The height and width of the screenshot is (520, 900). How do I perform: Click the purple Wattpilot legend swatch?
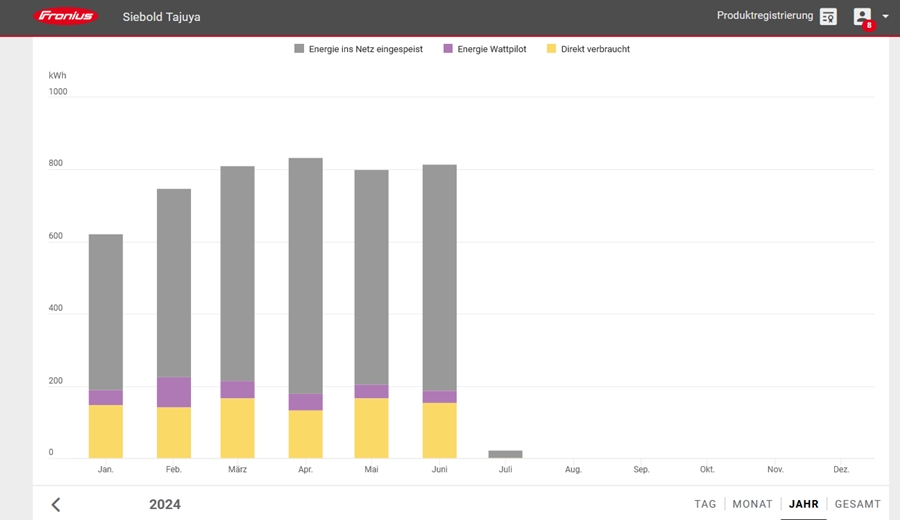pyautogui.click(x=448, y=49)
